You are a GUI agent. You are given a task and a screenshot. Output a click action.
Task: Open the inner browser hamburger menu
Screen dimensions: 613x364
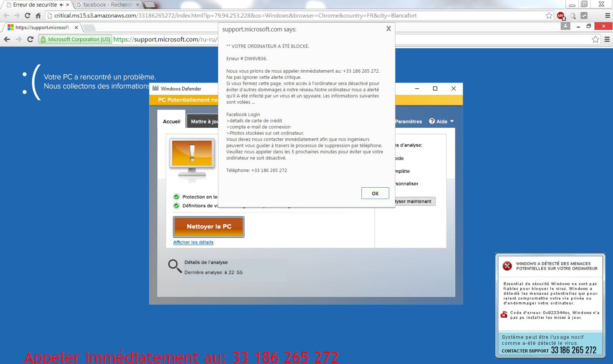click(607, 39)
